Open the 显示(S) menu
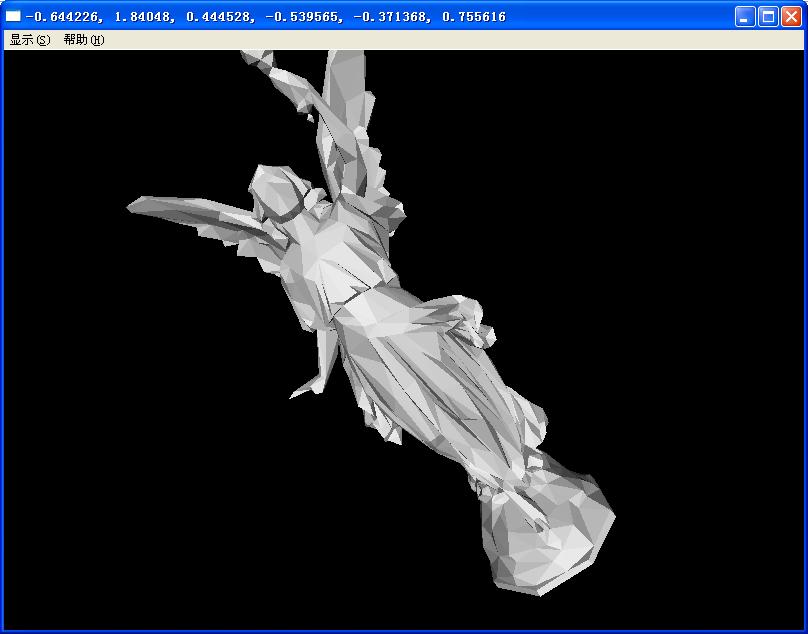This screenshot has width=808, height=634. [30, 40]
